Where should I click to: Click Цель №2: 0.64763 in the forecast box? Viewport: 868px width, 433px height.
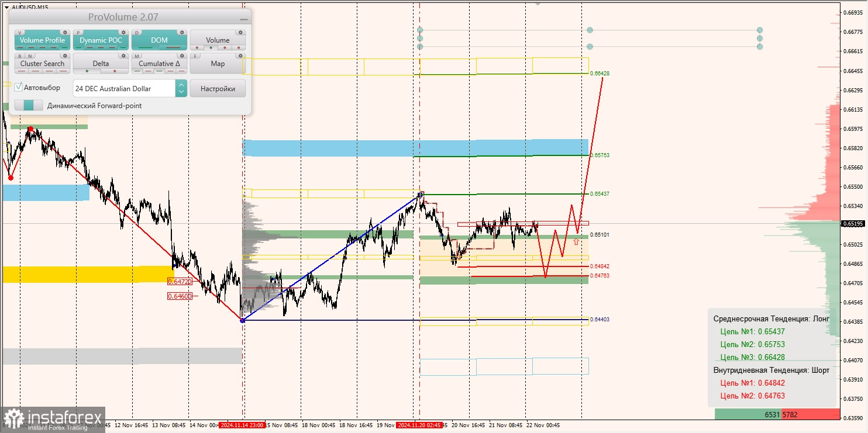[x=753, y=396]
